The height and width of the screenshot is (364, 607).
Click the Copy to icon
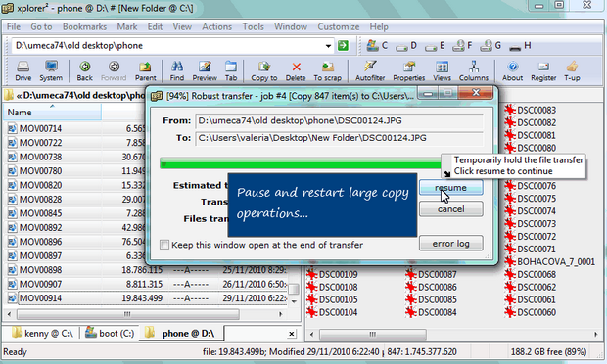[x=264, y=70]
